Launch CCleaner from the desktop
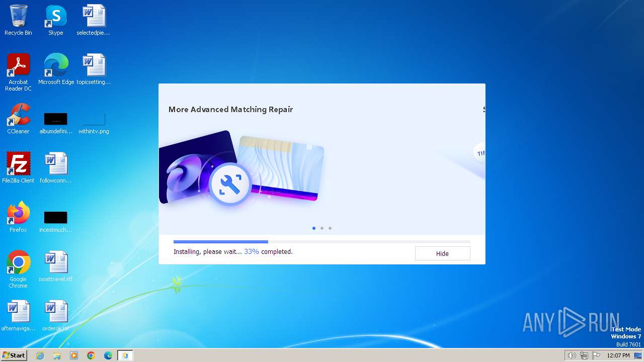The height and width of the screenshot is (362, 644). 18,119
